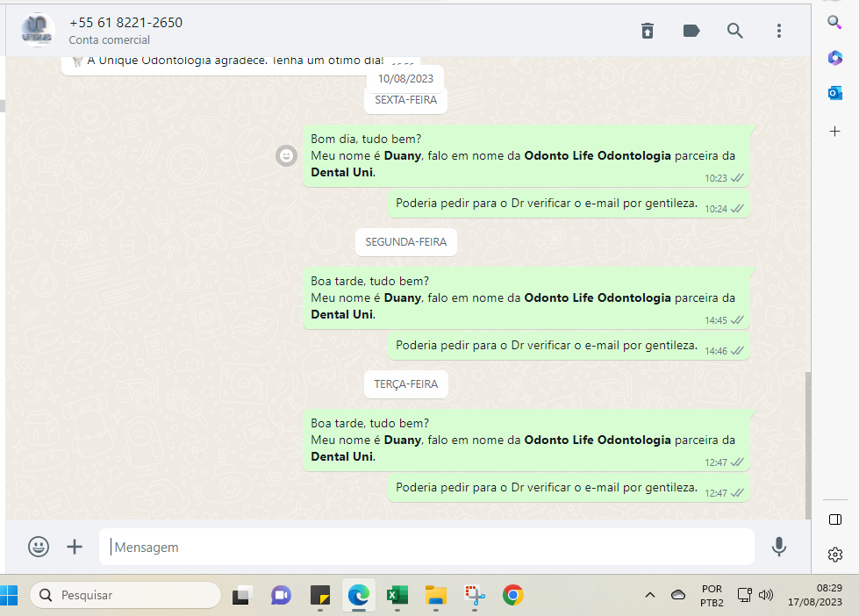Screen dimensions: 859x616
Task: Expand hidden system tray icons chevron
Action: click(x=649, y=595)
